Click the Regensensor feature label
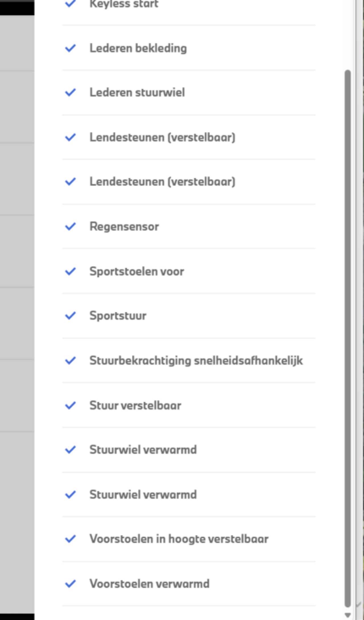 pyautogui.click(x=124, y=226)
